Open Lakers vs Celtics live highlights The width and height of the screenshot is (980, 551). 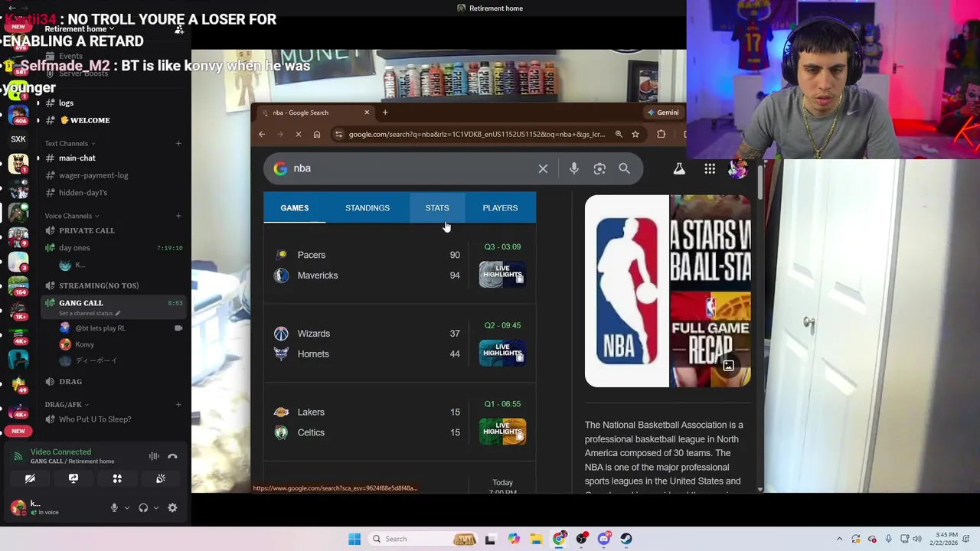pyautogui.click(x=502, y=432)
